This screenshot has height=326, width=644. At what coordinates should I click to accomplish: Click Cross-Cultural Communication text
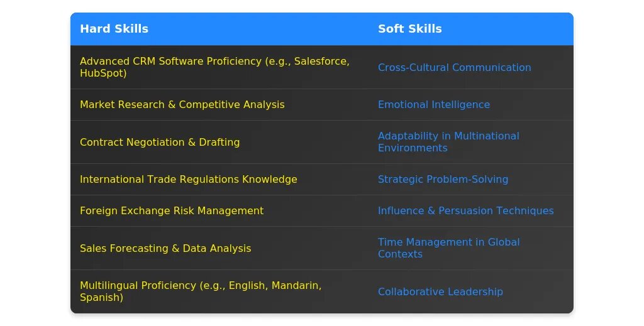[454, 67]
